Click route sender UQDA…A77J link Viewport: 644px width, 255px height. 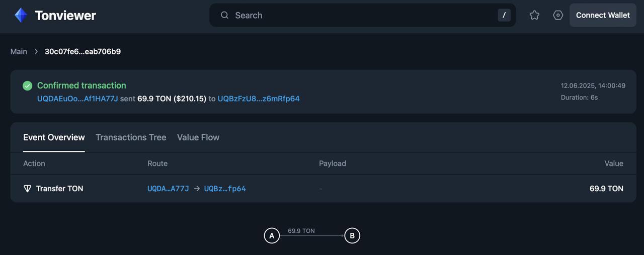pos(168,189)
